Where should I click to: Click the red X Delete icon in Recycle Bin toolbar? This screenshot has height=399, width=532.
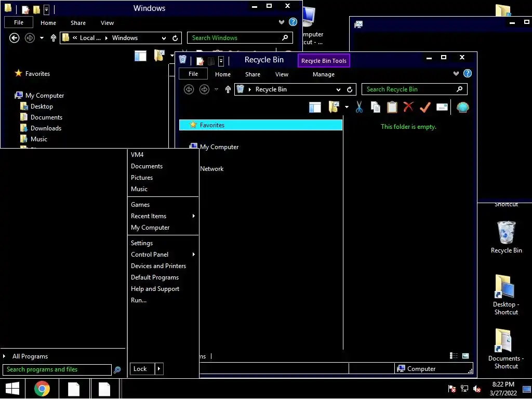tap(408, 107)
